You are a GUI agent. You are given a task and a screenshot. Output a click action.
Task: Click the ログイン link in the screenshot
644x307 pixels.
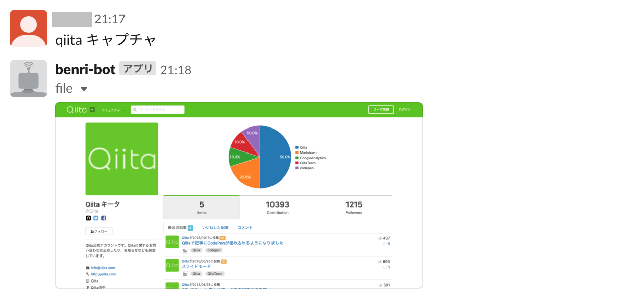[405, 110]
